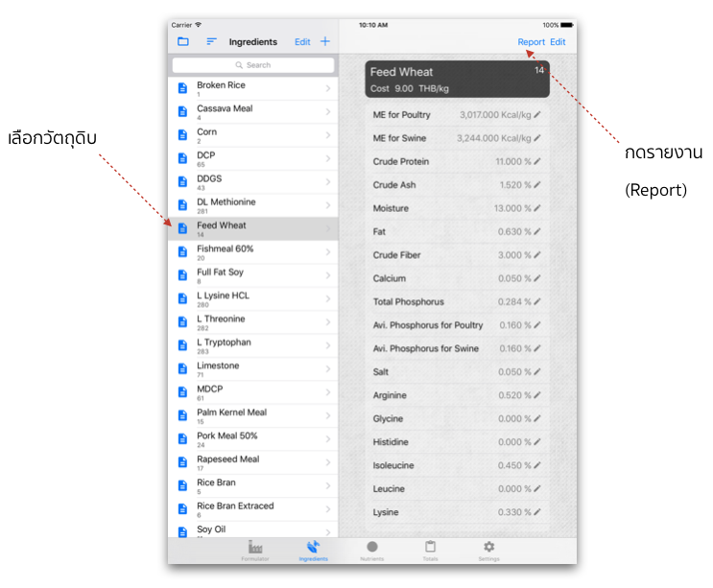The width and height of the screenshot is (713, 588).
Task: Select Palm Kernel Meal ingredient
Action: [x=253, y=415]
